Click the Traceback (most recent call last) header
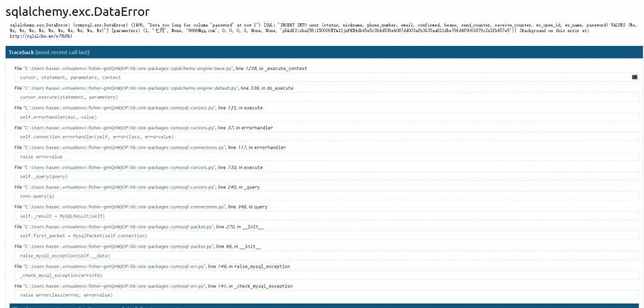 [49, 52]
